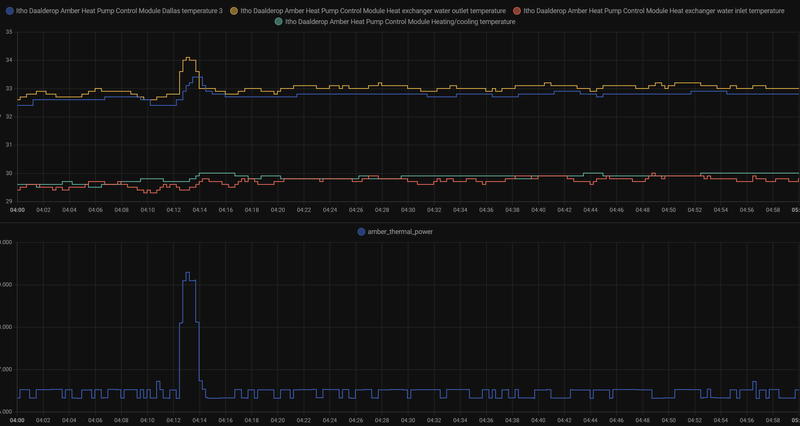Click the yellow water outlet temperature legend swatch
This screenshot has width=800, height=426.
[x=234, y=10]
